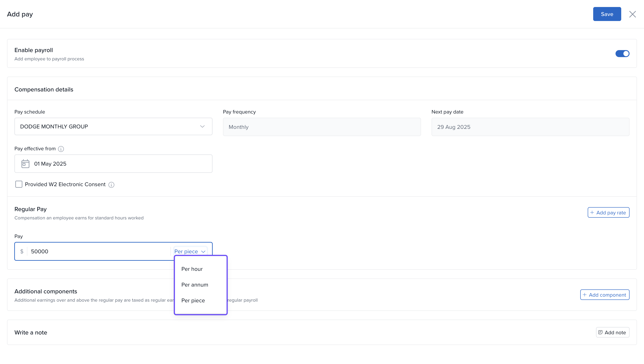Choose Per annum in the rate menu

tap(195, 285)
